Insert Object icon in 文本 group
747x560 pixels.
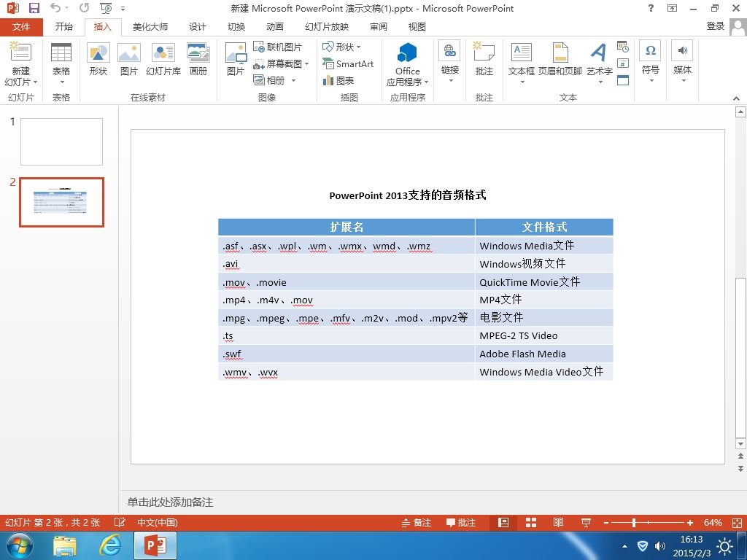click(623, 80)
